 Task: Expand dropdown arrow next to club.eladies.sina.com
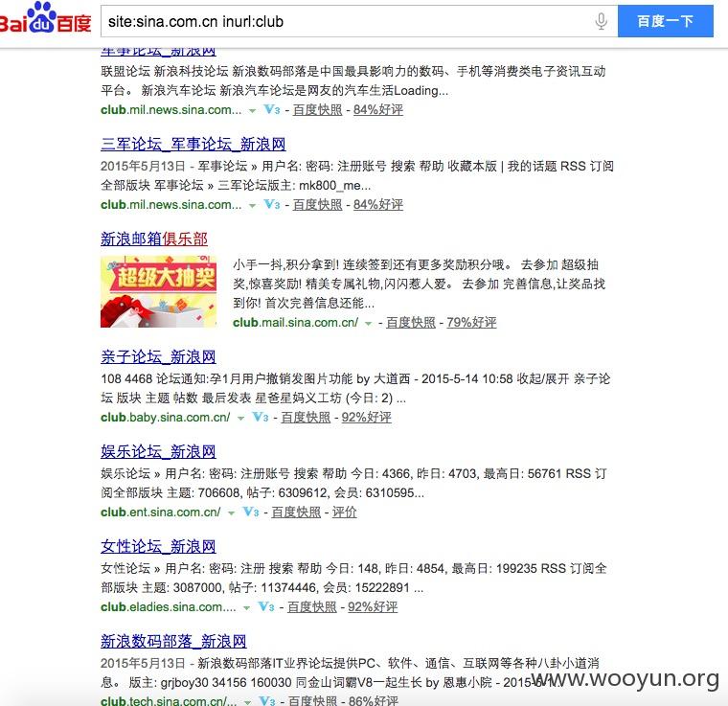pos(246,607)
